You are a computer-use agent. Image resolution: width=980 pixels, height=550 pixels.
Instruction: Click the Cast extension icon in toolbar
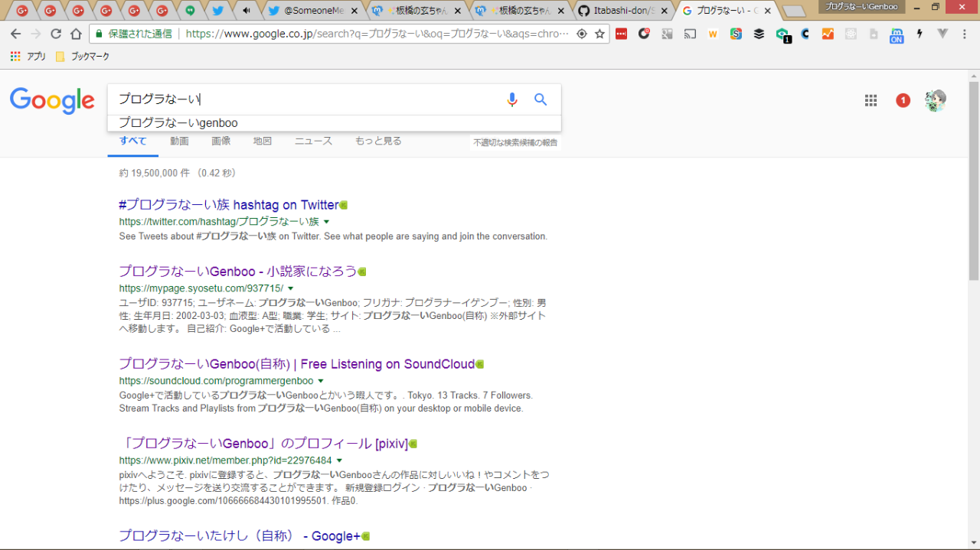click(x=690, y=34)
